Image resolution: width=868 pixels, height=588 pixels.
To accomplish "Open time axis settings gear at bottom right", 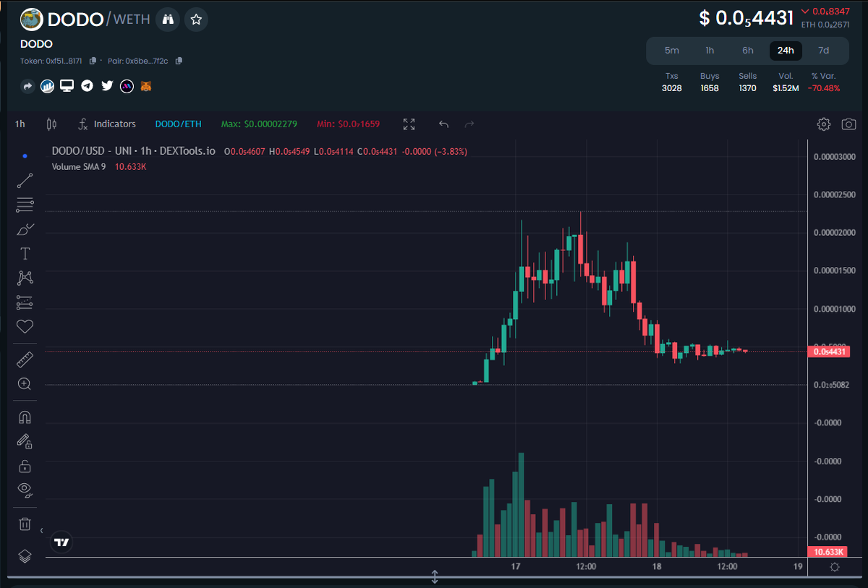I will coord(835,567).
